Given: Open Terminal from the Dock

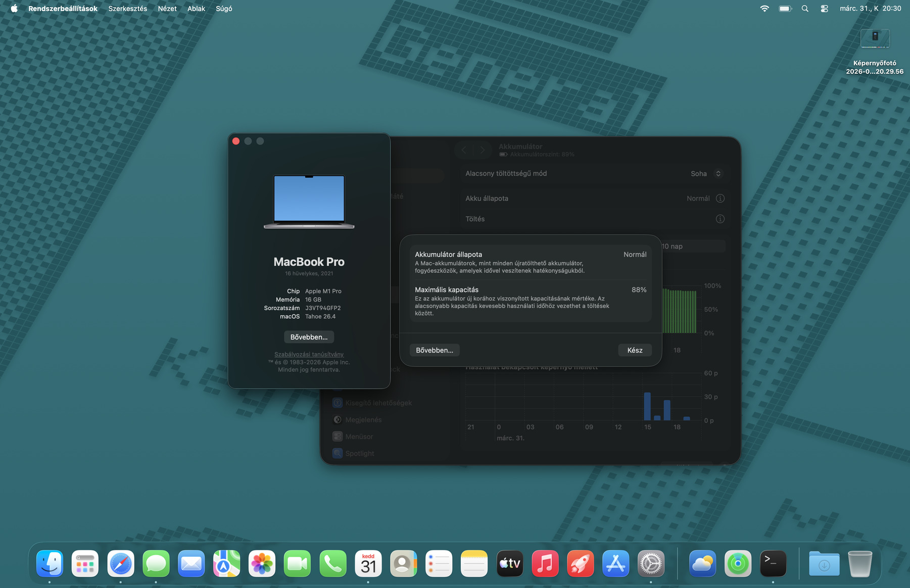Looking at the screenshot, I should click(773, 563).
